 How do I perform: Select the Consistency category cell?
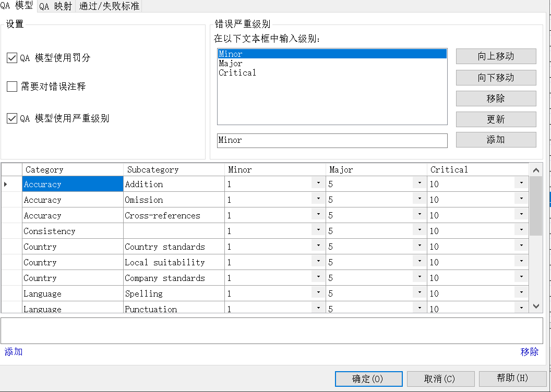[x=73, y=231]
